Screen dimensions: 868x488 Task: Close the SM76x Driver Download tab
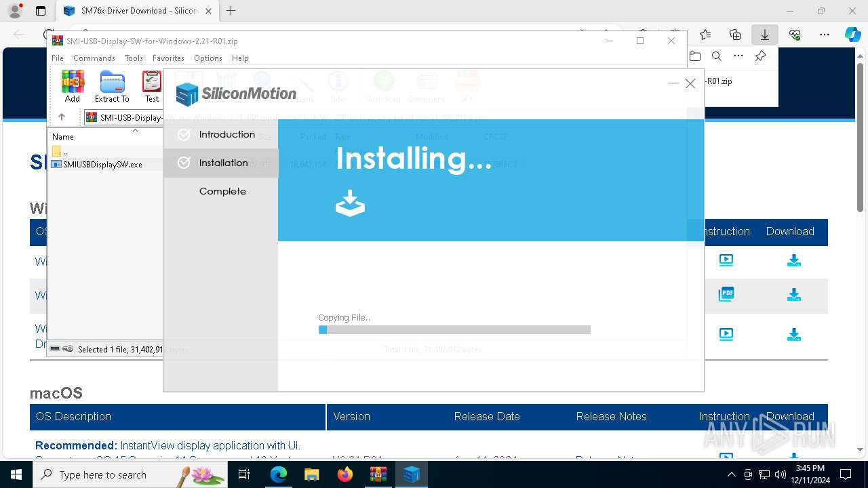[x=208, y=11]
